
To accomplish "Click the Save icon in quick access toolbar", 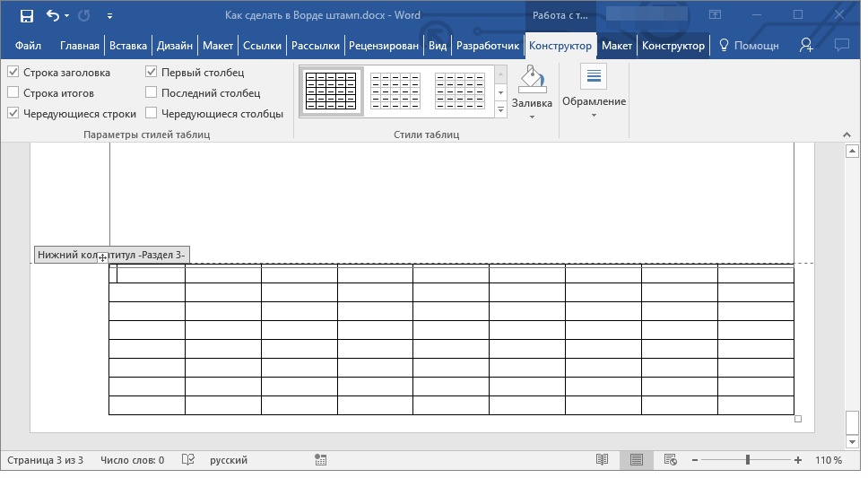I will (27, 15).
